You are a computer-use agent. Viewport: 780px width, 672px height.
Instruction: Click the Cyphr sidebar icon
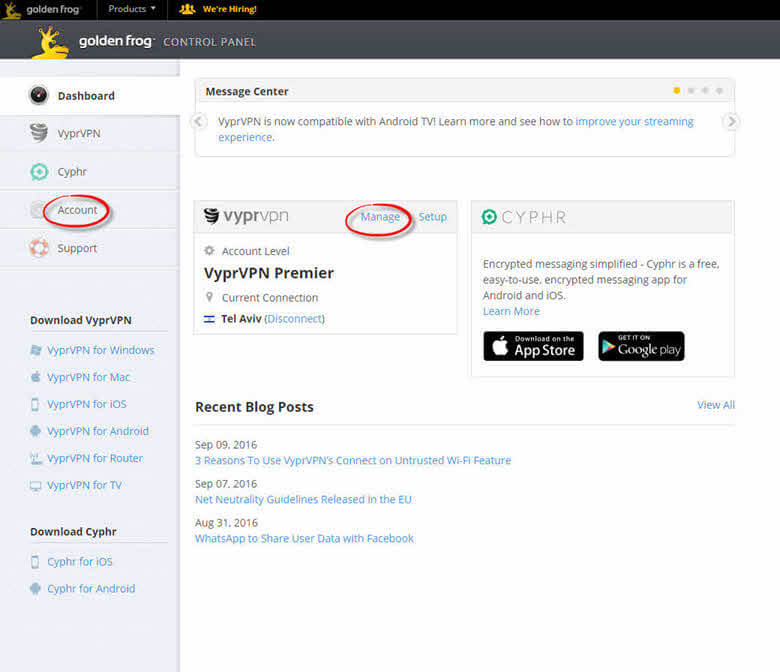tap(39, 172)
